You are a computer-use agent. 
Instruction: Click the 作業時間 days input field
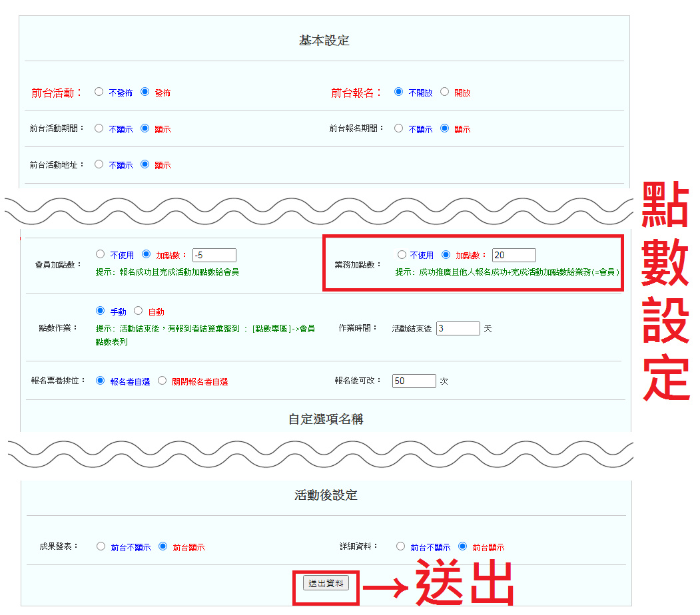458,328
